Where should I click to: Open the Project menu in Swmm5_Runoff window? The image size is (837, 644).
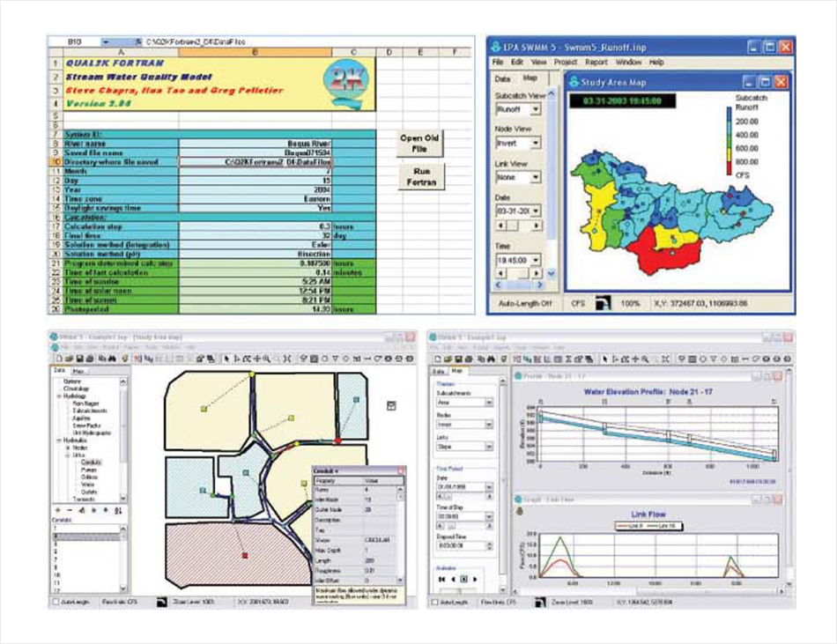566,62
